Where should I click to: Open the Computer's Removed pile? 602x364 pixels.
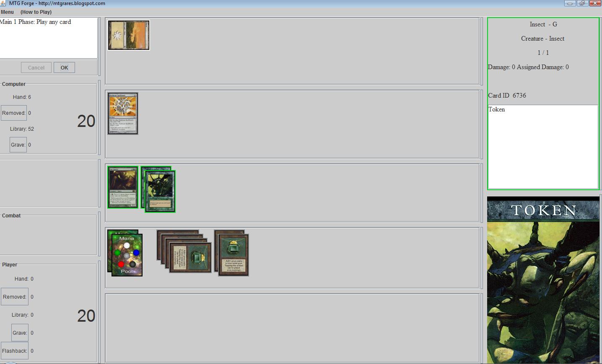pyautogui.click(x=14, y=113)
